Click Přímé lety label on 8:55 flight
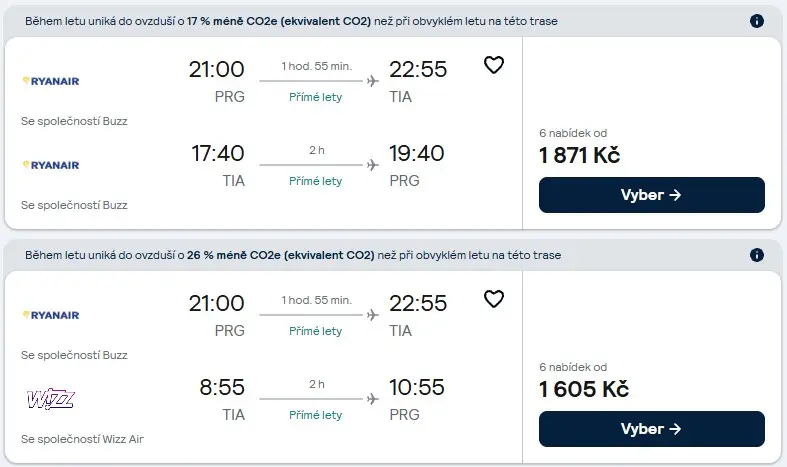Viewport: 787px width, 467px height. 315,415
